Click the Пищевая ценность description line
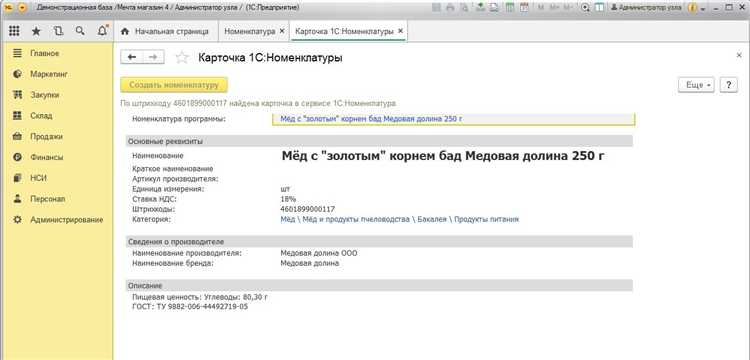The image size is (750, 360). click(x=199, y=297)
